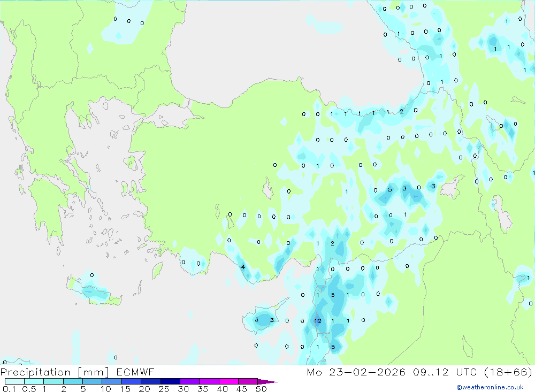
Task: Click the 'Precipitation [mm]' title text
Action: (x=55, y=372)
